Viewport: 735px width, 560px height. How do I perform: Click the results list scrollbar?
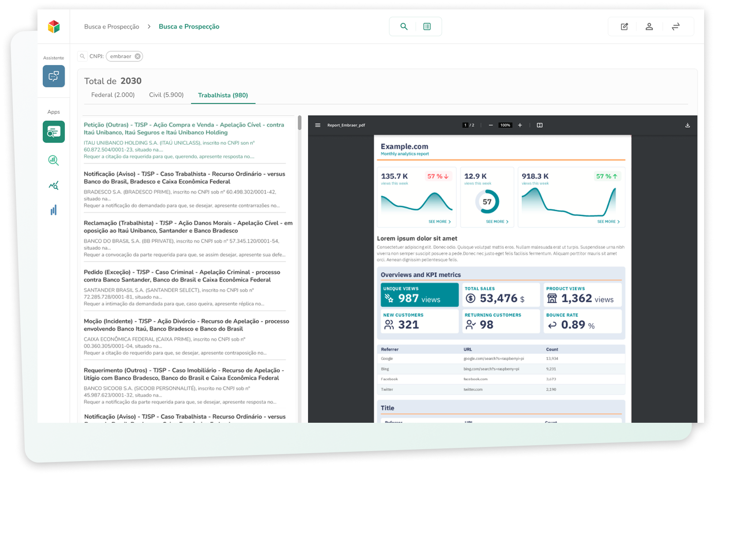point(299,123)
